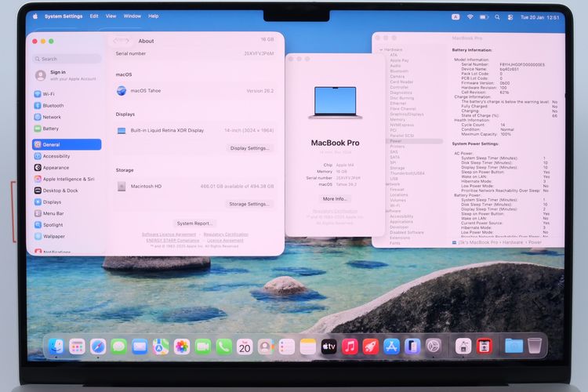This screenshot has width=588, height=392.
Task: Open Menu Bar settings in sidebar
Action: [49, 213]
